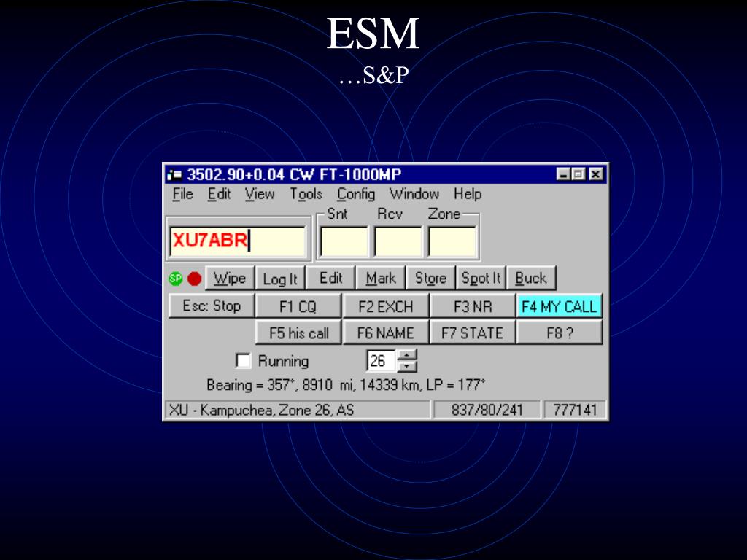Click the highlighted F4 MY CALL button

(560, 306)
